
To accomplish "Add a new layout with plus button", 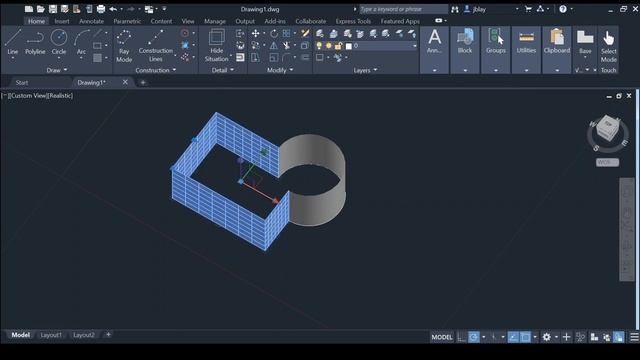I will 108,335.
